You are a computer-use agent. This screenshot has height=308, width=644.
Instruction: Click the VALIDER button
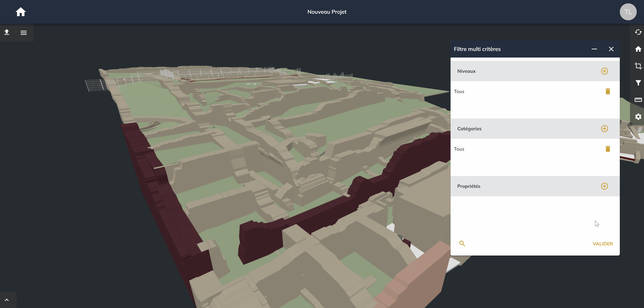point(603,244)
